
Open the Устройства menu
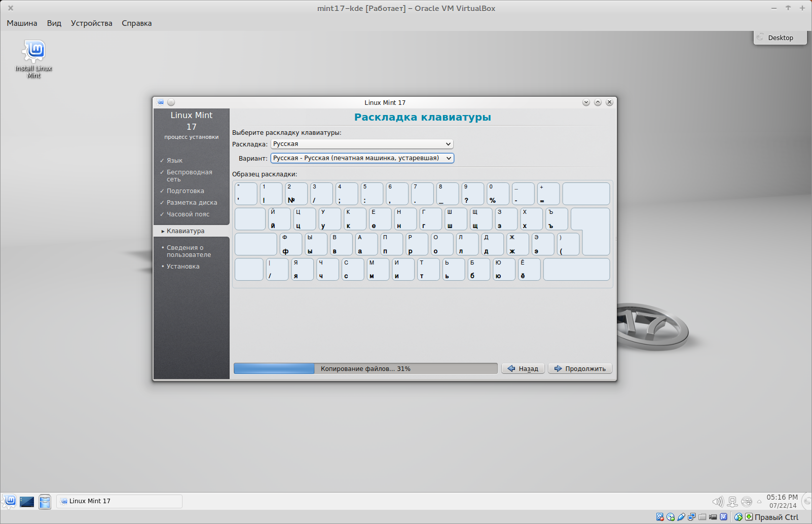tap(91, 23)
